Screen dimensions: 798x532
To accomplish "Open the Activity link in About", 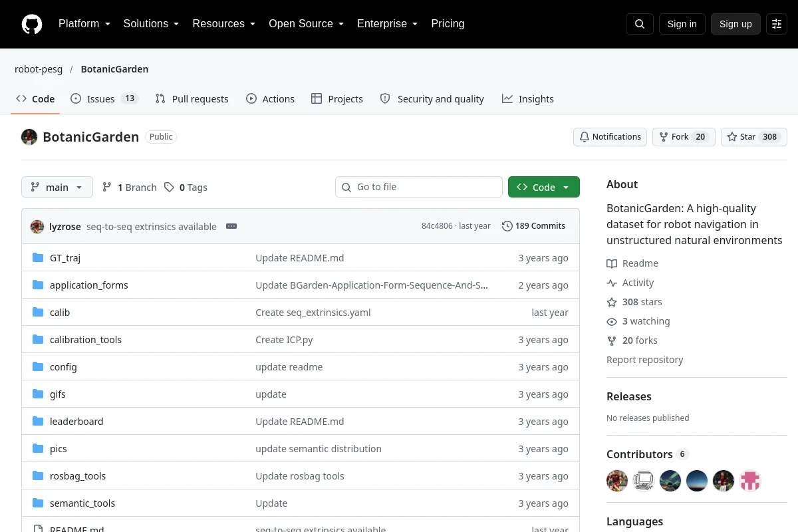I will point(630,283).
